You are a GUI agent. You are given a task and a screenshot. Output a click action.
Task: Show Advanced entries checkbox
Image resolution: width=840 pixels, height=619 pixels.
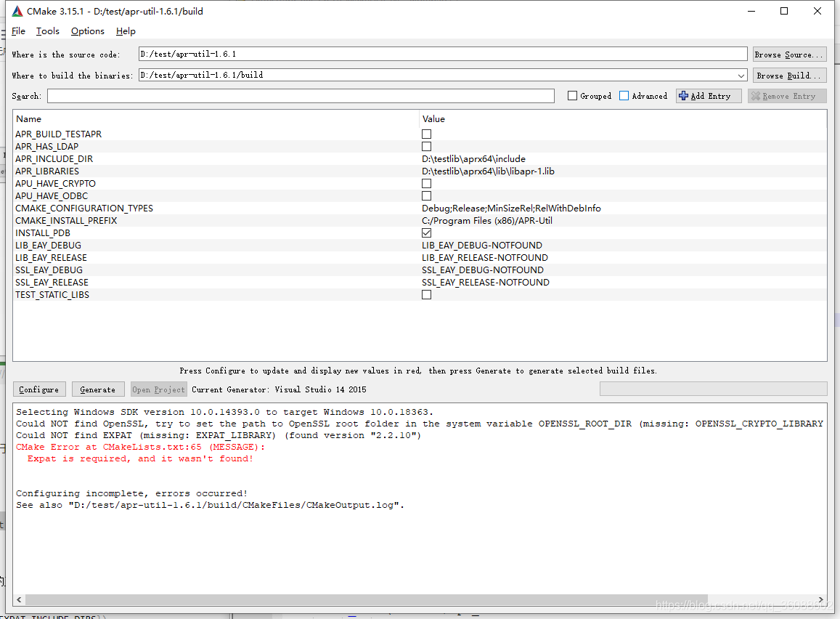click(x=624, y=96)
